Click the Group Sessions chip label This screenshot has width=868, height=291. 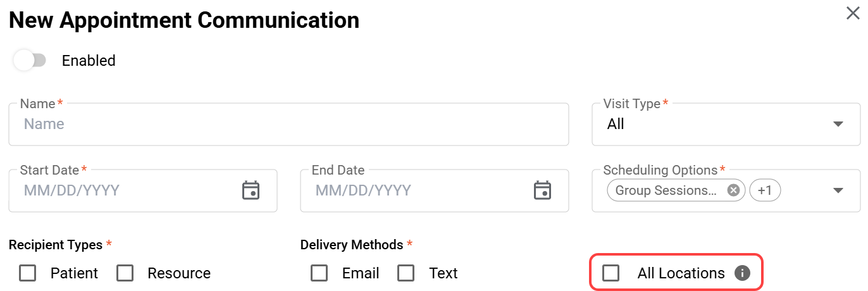tap(666, 190)
